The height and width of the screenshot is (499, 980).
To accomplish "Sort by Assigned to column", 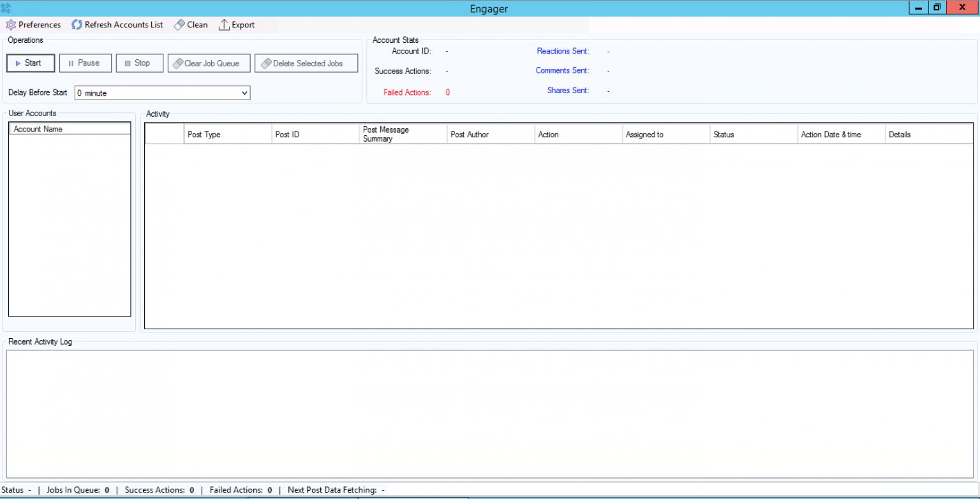I will 666,134.
